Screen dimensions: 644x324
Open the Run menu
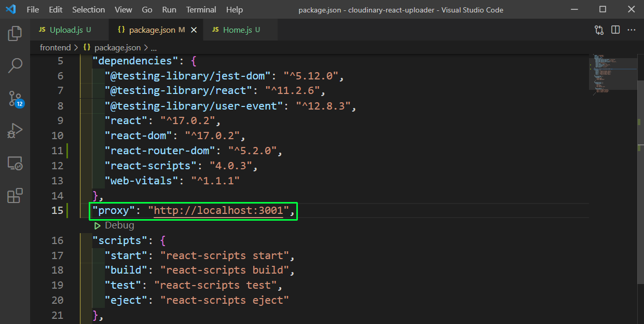pos(169,9)
